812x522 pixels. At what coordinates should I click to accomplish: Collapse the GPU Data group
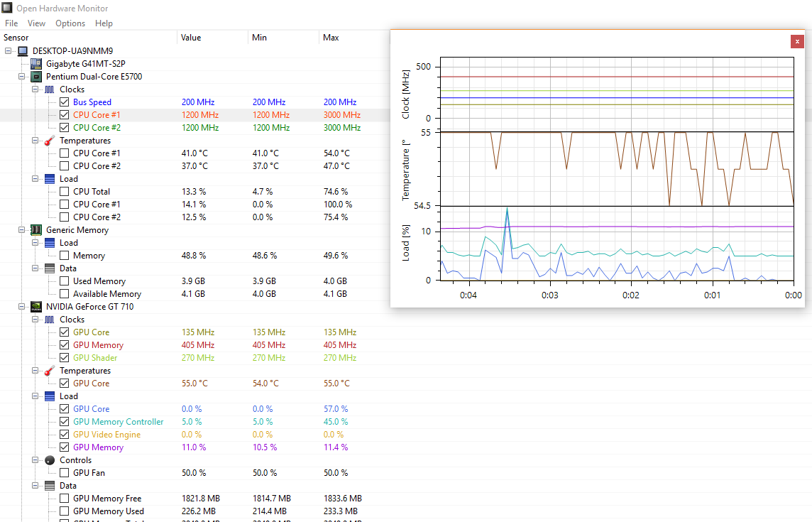coord(35,486)
